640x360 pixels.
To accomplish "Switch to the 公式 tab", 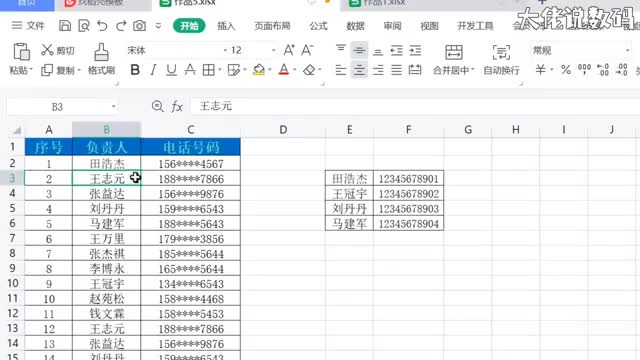I will coord(318,26).
